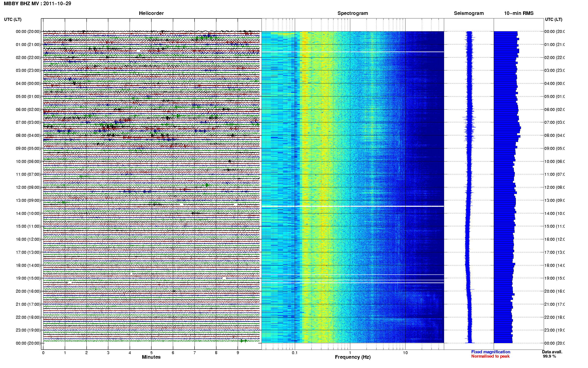The height and width of the screenshot is (368, 588).
Task: Click the 'Frequency (Hz)' x-axis label
Action: (353, 357)
